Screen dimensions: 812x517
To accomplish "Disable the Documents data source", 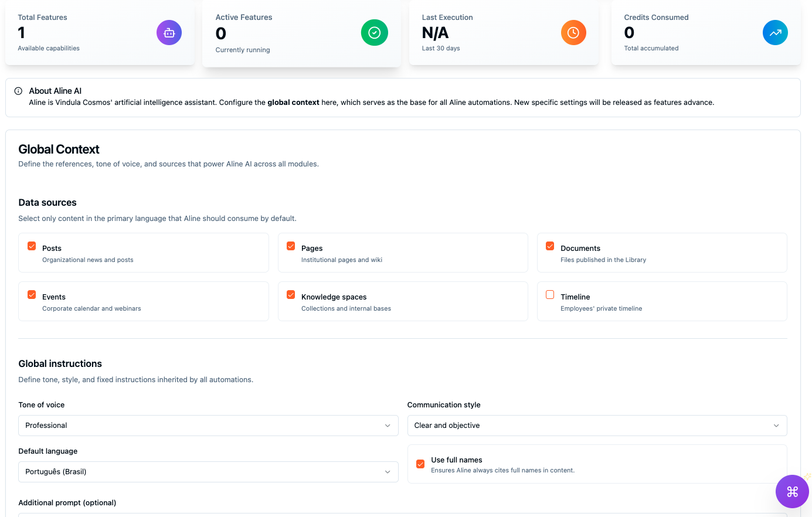I will click(549, 246).
